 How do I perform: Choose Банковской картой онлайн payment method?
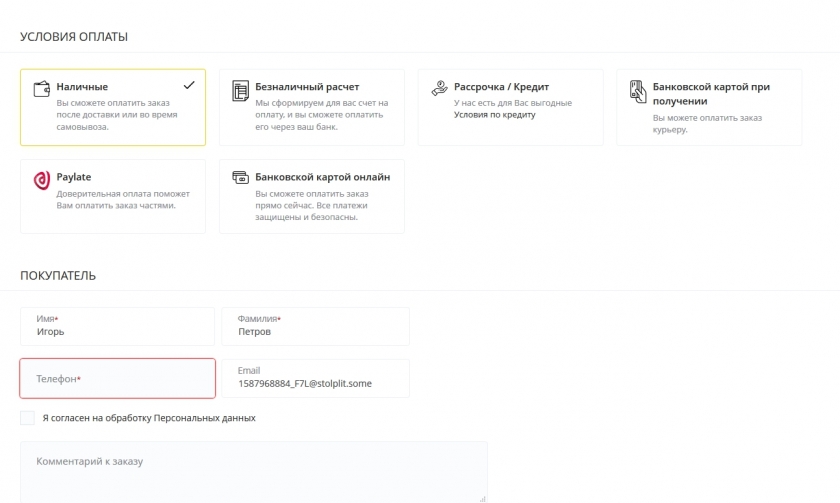(322, 177)
